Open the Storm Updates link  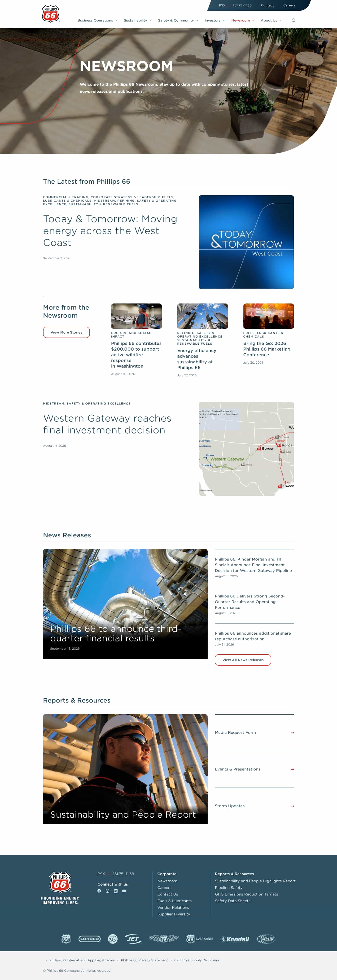(230, 806)
